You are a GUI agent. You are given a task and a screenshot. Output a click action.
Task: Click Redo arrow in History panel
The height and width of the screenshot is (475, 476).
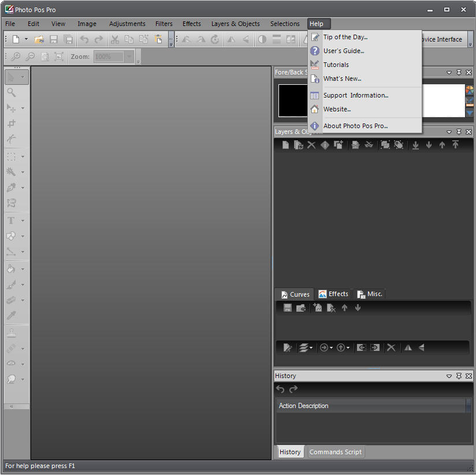pyautogui.click(x=293, y=389)
